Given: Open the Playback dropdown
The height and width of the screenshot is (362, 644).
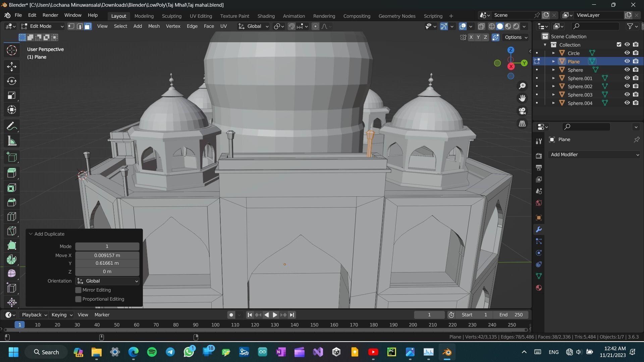Looking at the screenshot, I should [34, 315].
